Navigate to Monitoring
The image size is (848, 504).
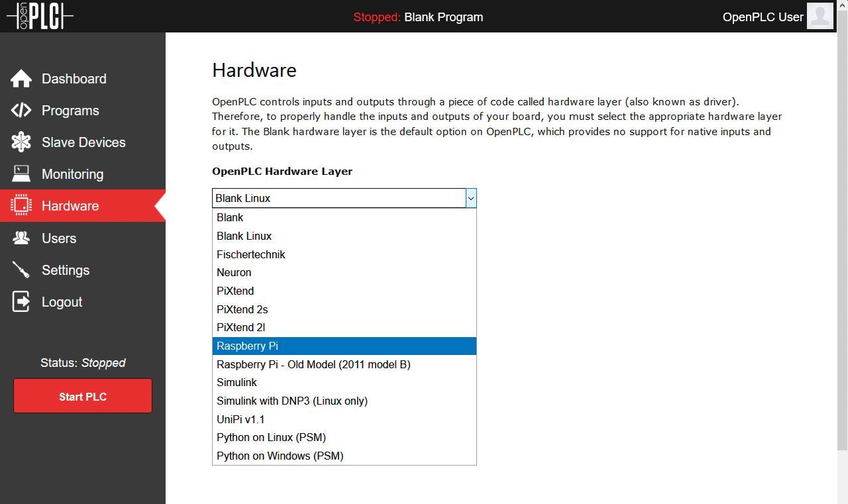pyautogui.click(x=83, y=174)
